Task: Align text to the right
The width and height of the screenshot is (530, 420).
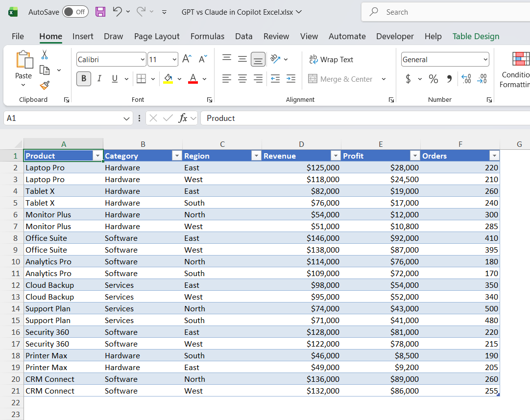Action: click(x=258, y=79)
